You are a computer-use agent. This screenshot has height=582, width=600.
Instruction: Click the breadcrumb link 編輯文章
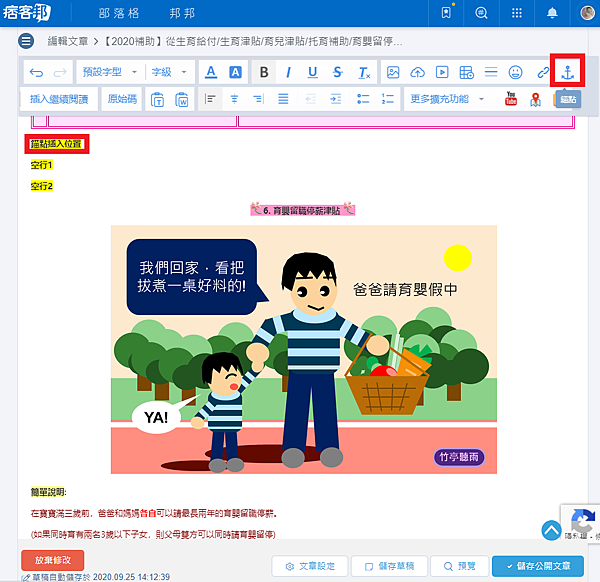(x=68, y=41)
